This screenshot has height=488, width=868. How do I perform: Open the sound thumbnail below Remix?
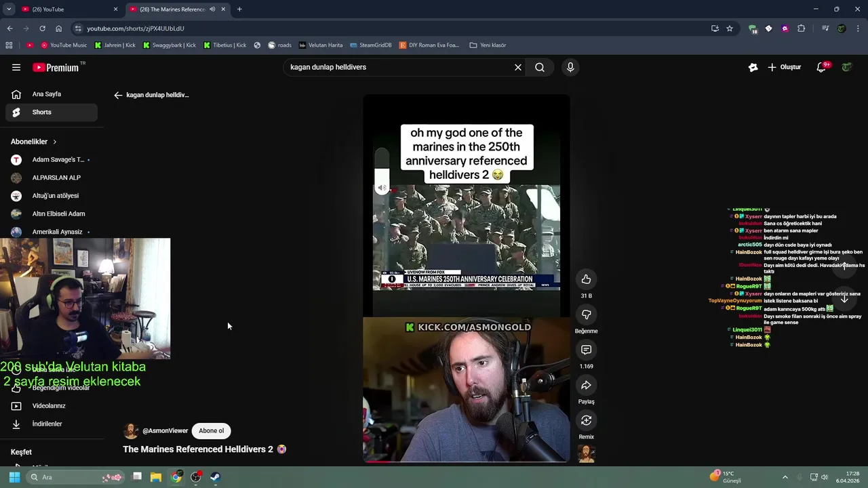coord(586,454)
